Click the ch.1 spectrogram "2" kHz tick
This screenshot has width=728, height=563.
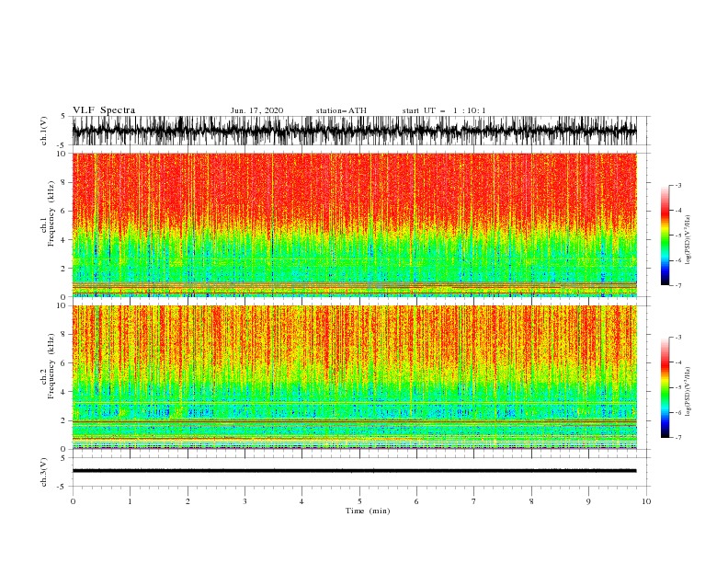pos(63,269)
